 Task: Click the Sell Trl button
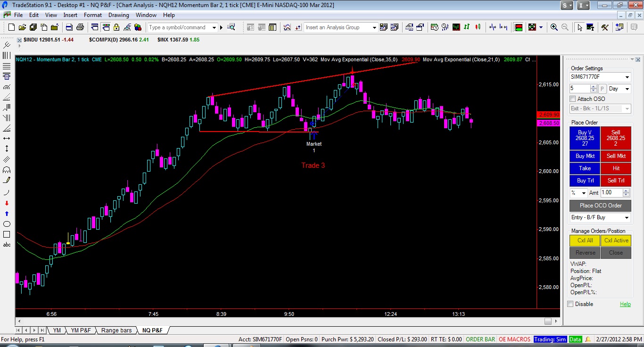(x=616, y=181)
